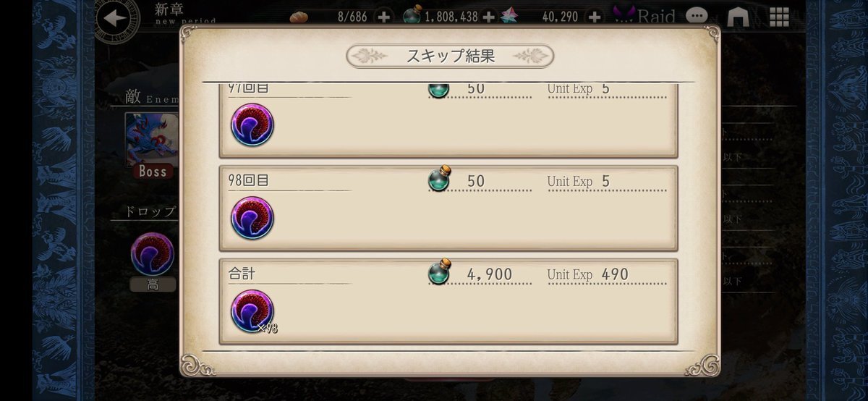
Task: Select the drop item in 98回目 row
Action: click(x=252, y=219)
